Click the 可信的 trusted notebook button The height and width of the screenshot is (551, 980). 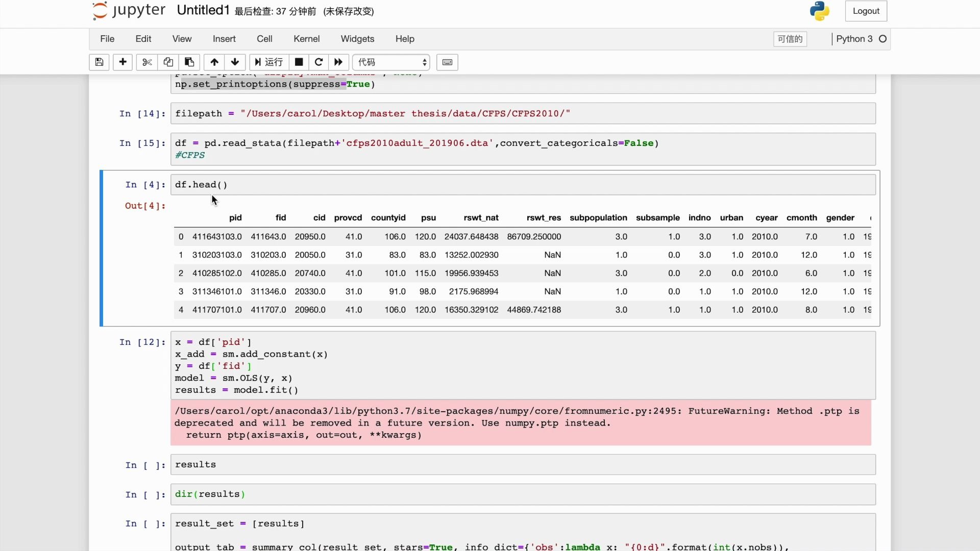click(790, 39)
